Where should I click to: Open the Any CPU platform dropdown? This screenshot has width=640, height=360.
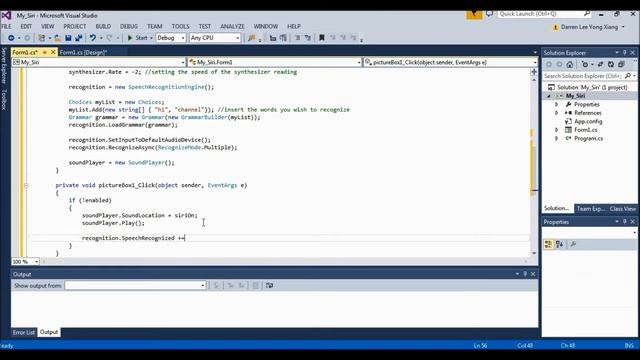[x=215, y=38]
